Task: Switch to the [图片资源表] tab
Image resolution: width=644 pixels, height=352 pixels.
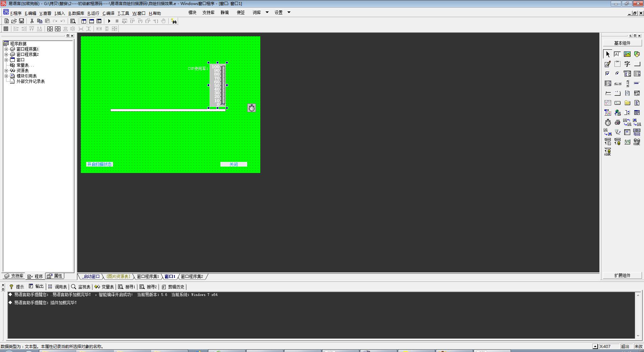Action: click(x=118, y=276)
